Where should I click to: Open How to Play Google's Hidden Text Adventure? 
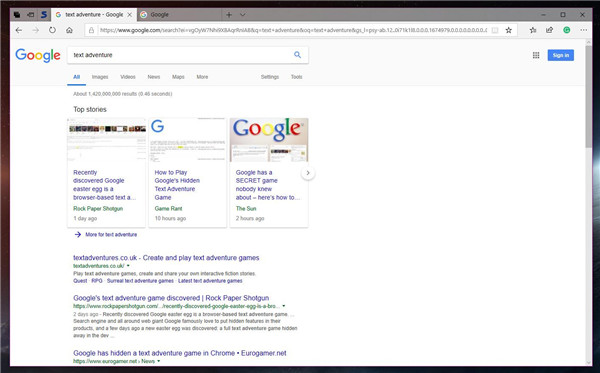[x=177, y=185]
